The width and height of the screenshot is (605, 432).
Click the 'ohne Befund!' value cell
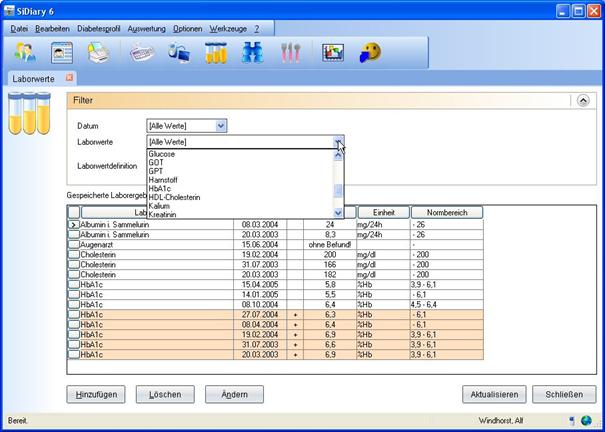330,245
